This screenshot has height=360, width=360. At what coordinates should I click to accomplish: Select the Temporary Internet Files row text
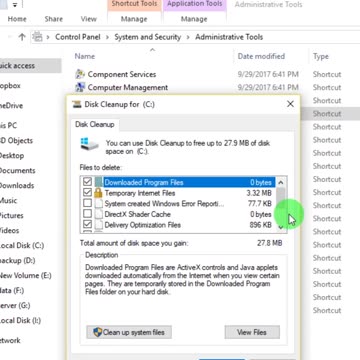[140, 193]
